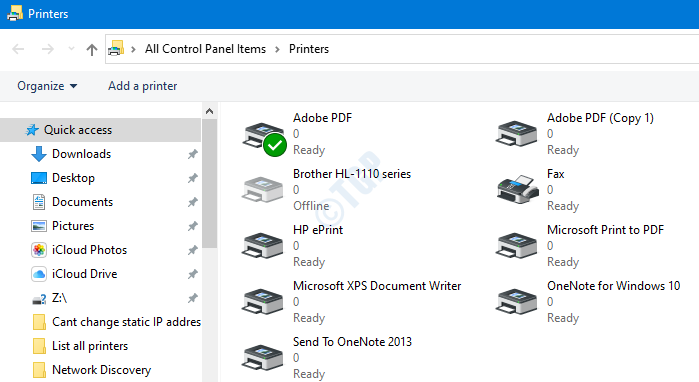Open Quick access in navigation pane
This screenshot has width=699, height=382.
click(100, 130)
